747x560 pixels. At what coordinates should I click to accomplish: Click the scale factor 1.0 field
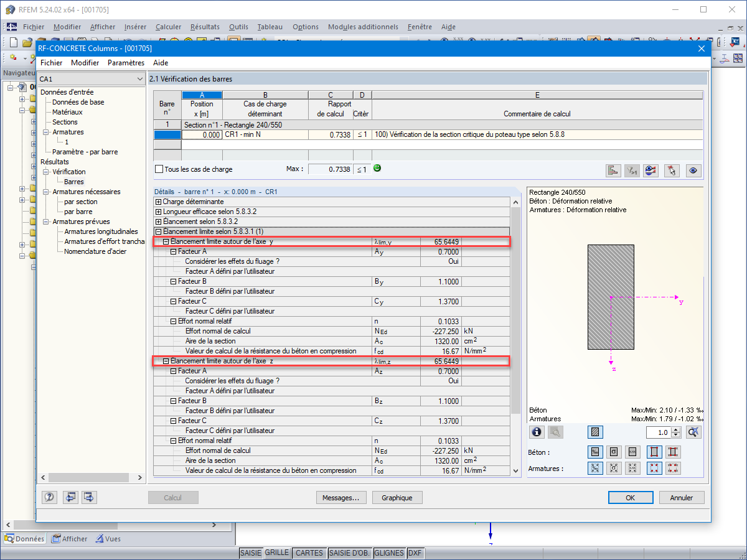pos(659,432)
